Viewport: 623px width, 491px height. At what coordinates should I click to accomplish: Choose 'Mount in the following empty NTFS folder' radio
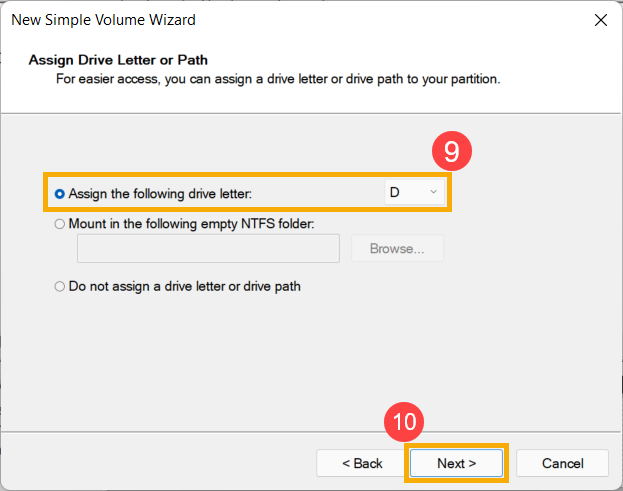click(60, 224)
